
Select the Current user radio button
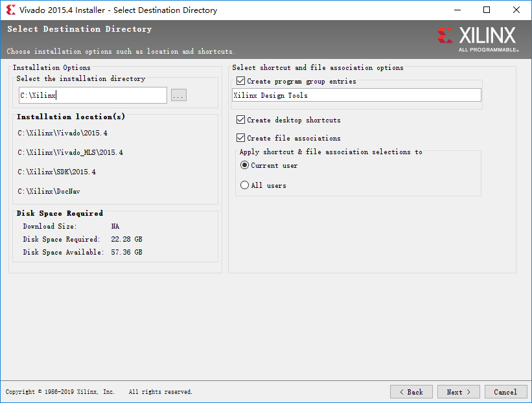coord(244,165)
